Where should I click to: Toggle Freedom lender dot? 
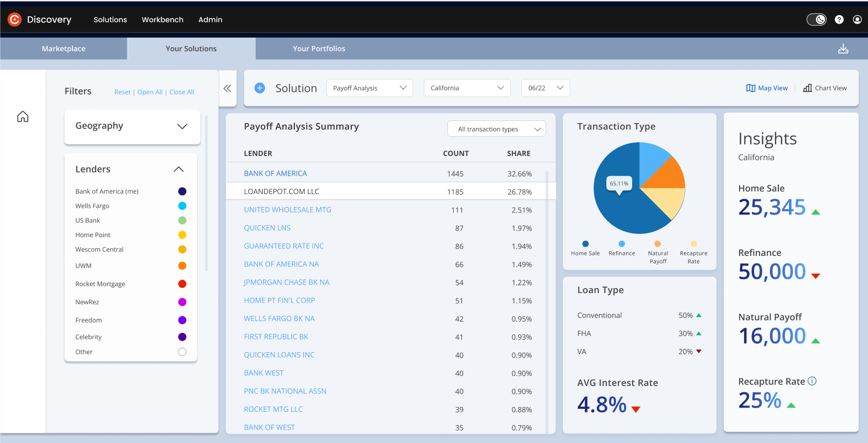click(x=182, y=320)
